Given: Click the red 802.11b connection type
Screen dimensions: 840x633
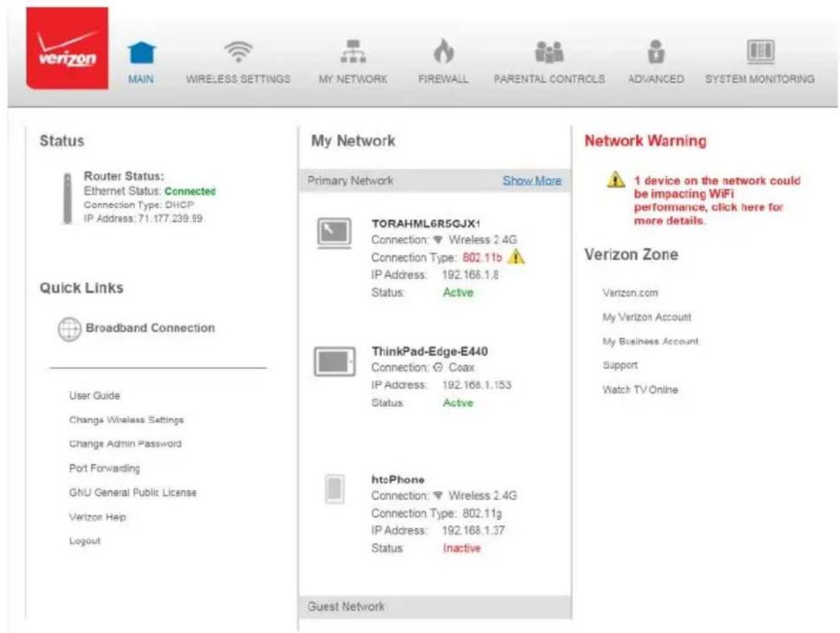Looking at the screenshot, I should [482, 258].
